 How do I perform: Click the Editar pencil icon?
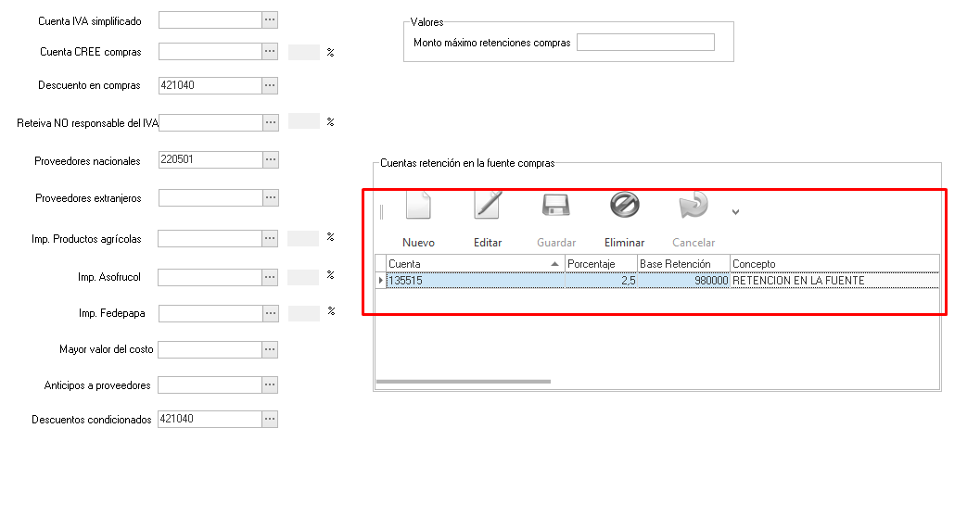tap(488, 206)
